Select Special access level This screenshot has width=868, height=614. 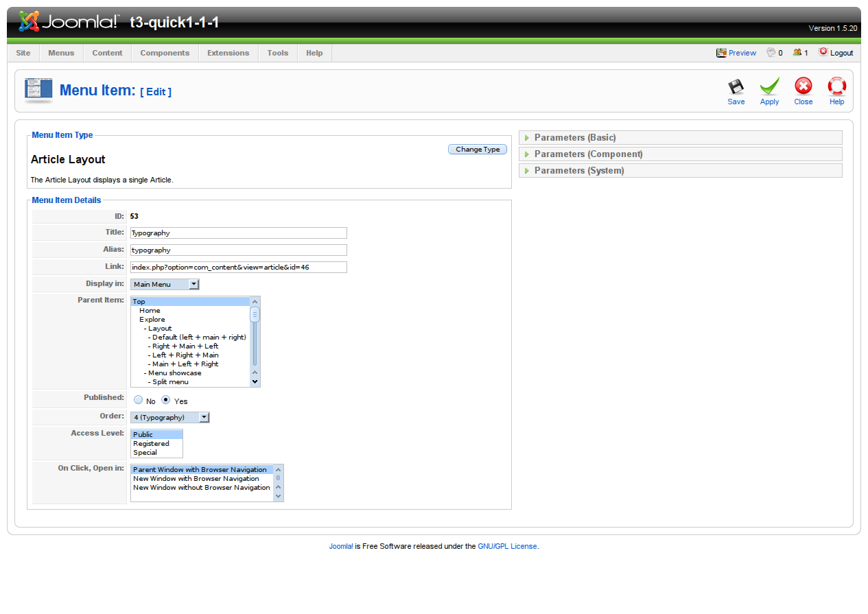[157, 453]
